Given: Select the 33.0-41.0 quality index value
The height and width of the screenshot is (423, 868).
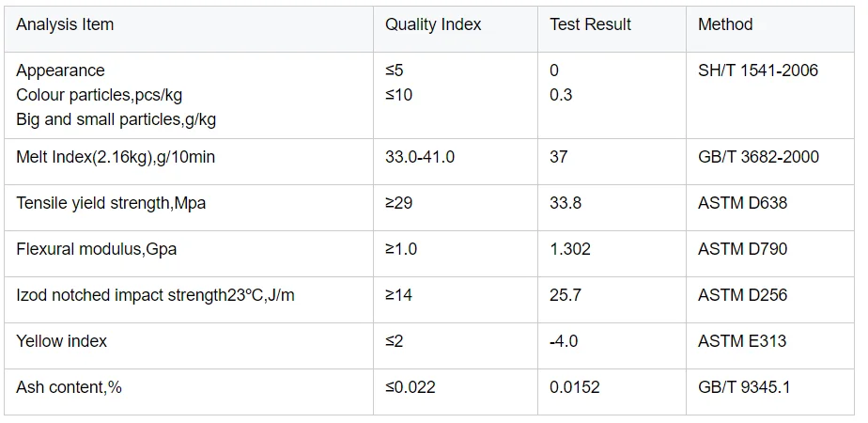Looking at the screenshot, I should [x=420, y=157].
